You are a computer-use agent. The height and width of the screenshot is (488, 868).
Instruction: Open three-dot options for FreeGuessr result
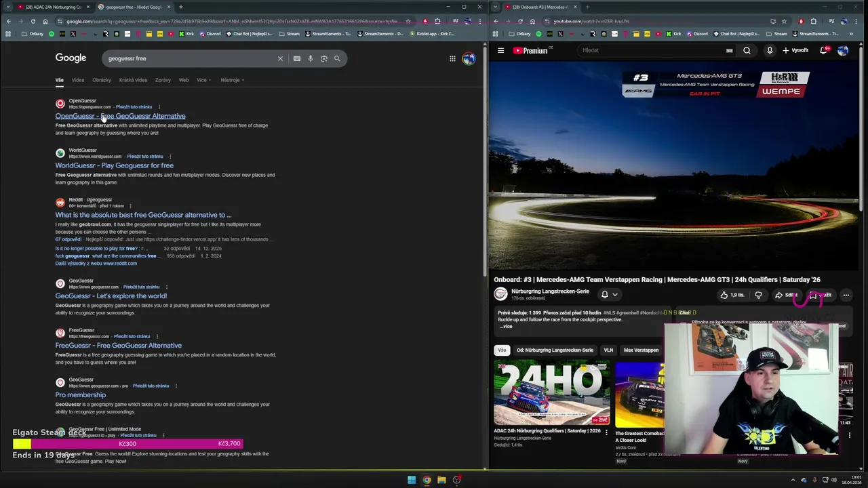[157, 336]
